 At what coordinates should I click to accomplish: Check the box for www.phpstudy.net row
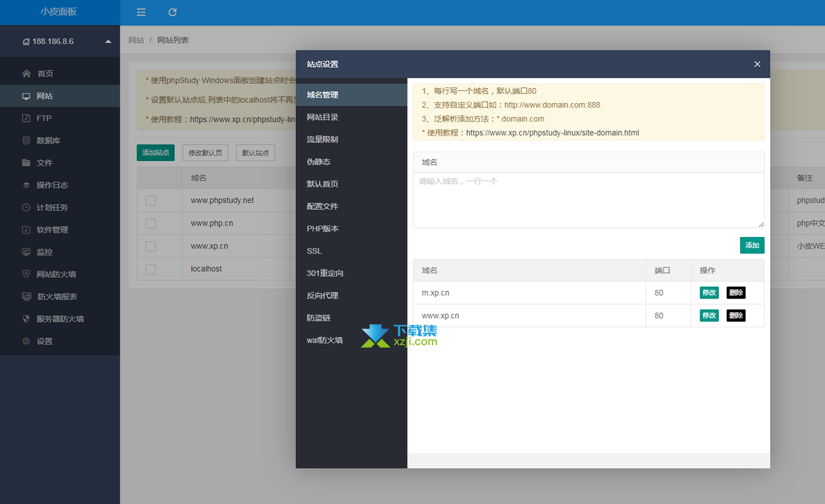(151, 200)
